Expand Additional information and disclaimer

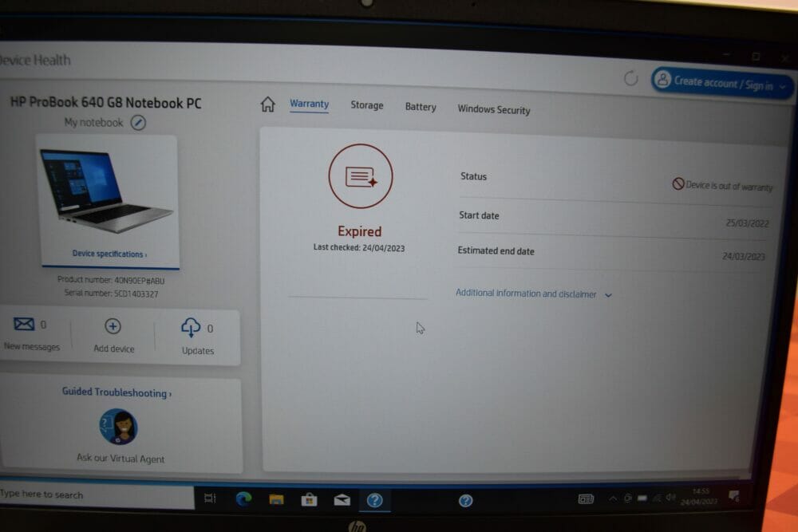click(533, 294)
